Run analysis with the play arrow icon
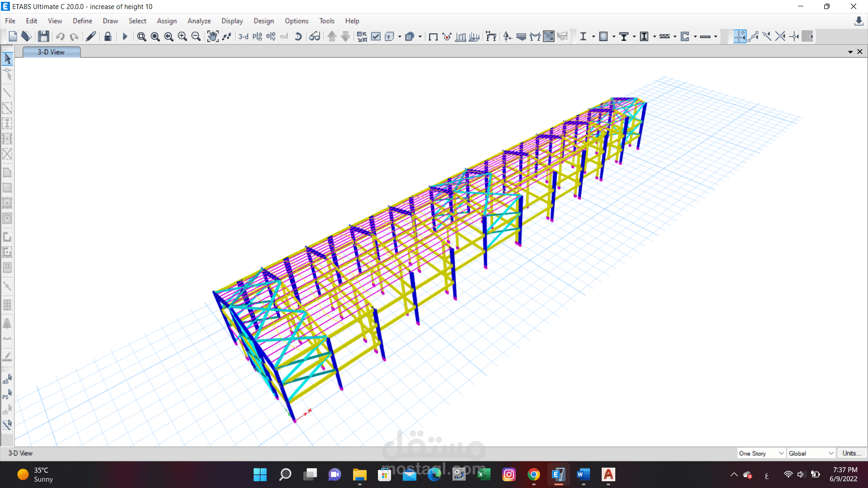868x488 pixels. [x=125, y=37]
